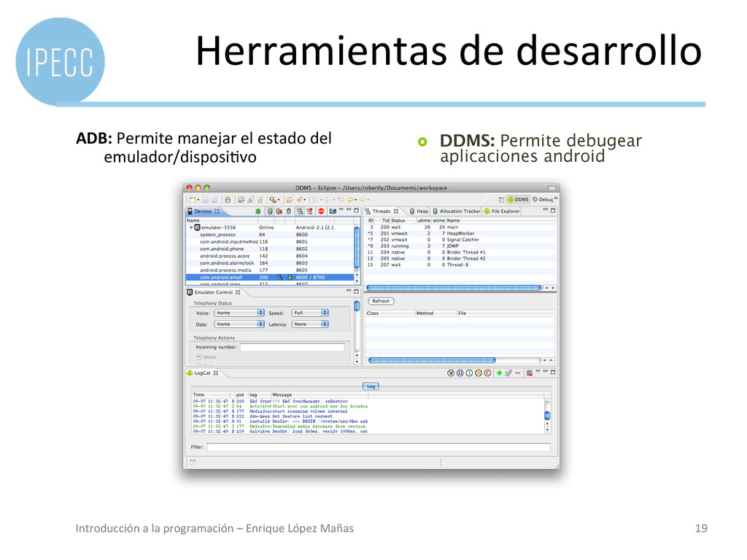747x560 pixels.
Task: Select the Threads tab
Action: click(x=382, y=211)
